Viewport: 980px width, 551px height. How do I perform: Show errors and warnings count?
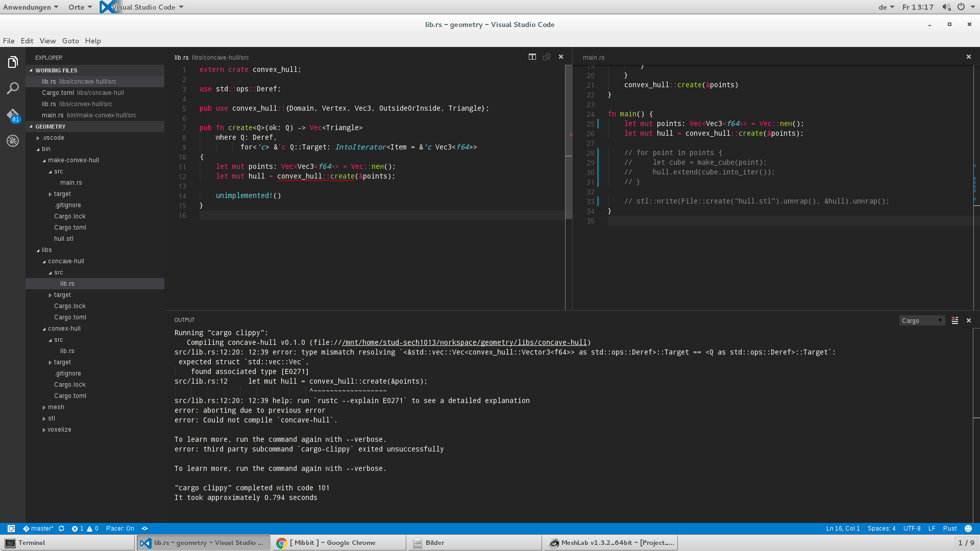click(85, 529)
